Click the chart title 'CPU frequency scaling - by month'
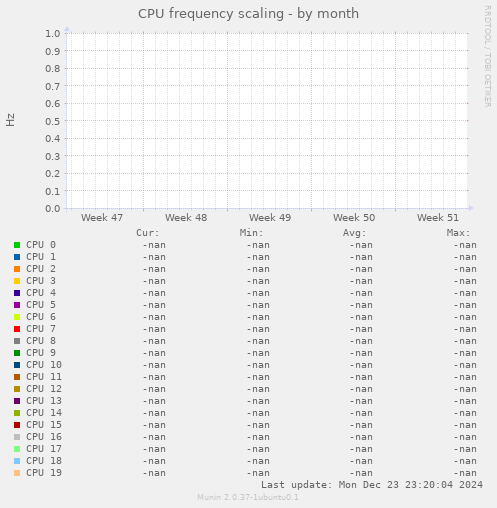The image size is (497, 508). (x=248, y=14)
